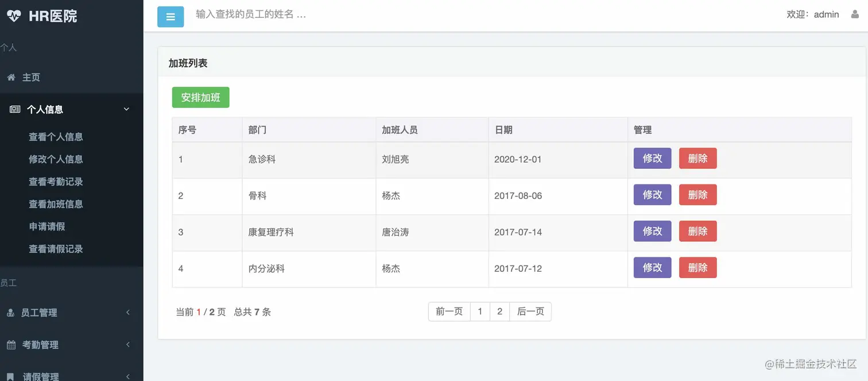
Task: Open 查看个人信息 submenu item
Action: coord(56,137)
